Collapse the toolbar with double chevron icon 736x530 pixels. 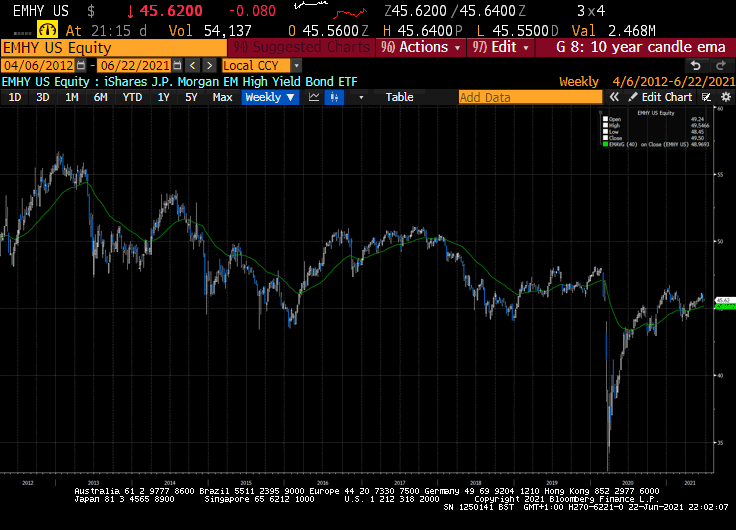[x=614, y=97]
